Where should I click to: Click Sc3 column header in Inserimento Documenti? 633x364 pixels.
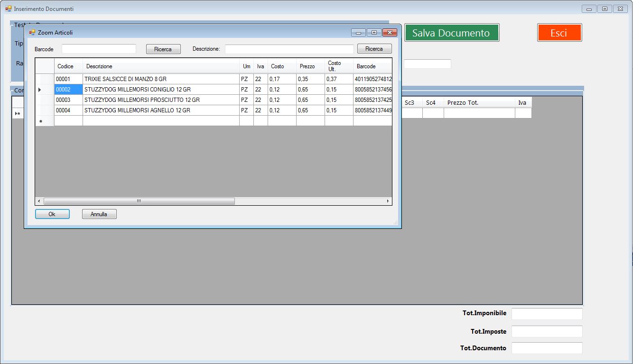point(412,102)
